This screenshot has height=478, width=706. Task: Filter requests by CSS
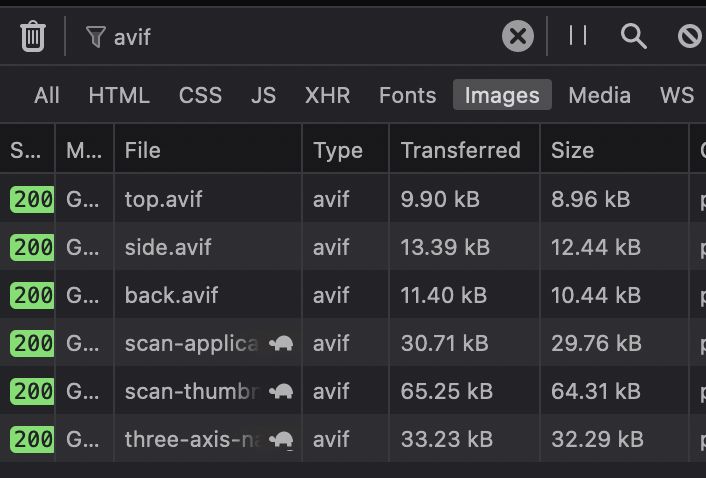click(200, 95)
